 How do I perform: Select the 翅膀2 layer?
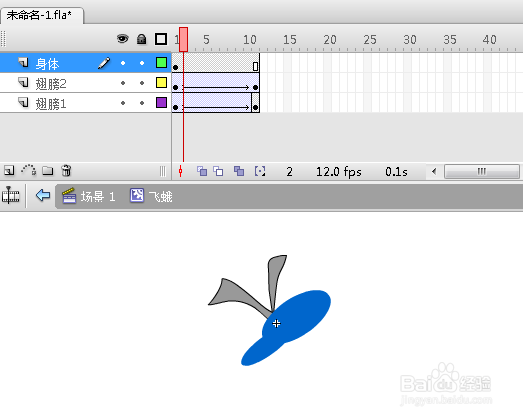85,83
